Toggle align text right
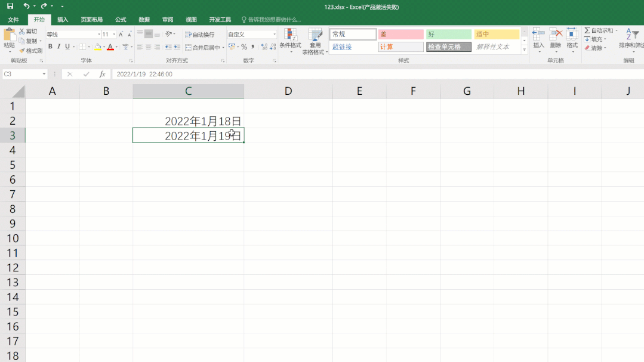 pyautogui.click(x=157, y=47)
